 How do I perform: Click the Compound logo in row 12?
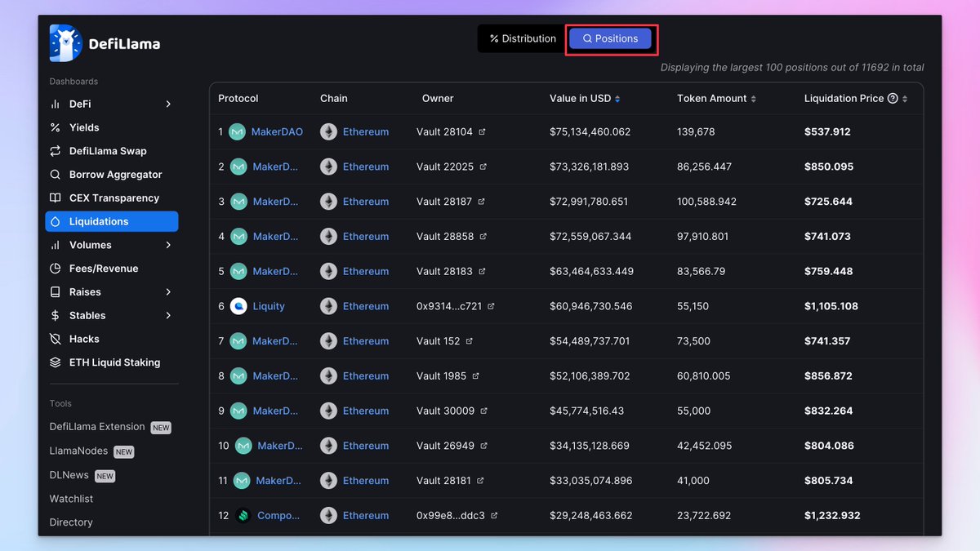pyautogui.click(x=243, y=516)
